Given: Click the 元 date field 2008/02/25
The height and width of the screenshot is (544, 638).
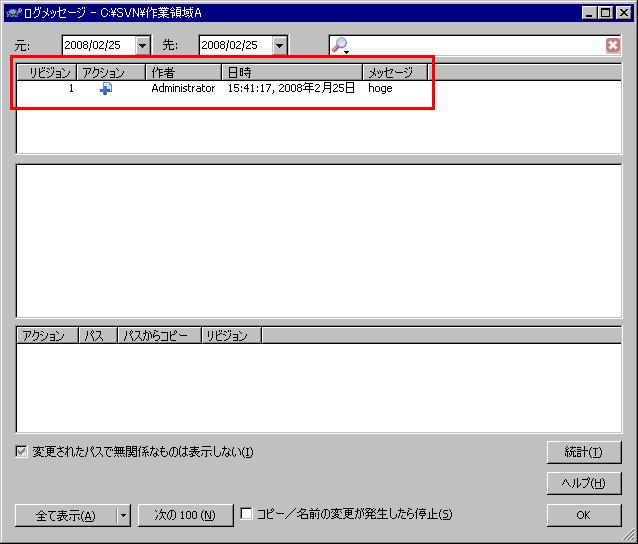Looking at the screenshot, I should point(99,45).
